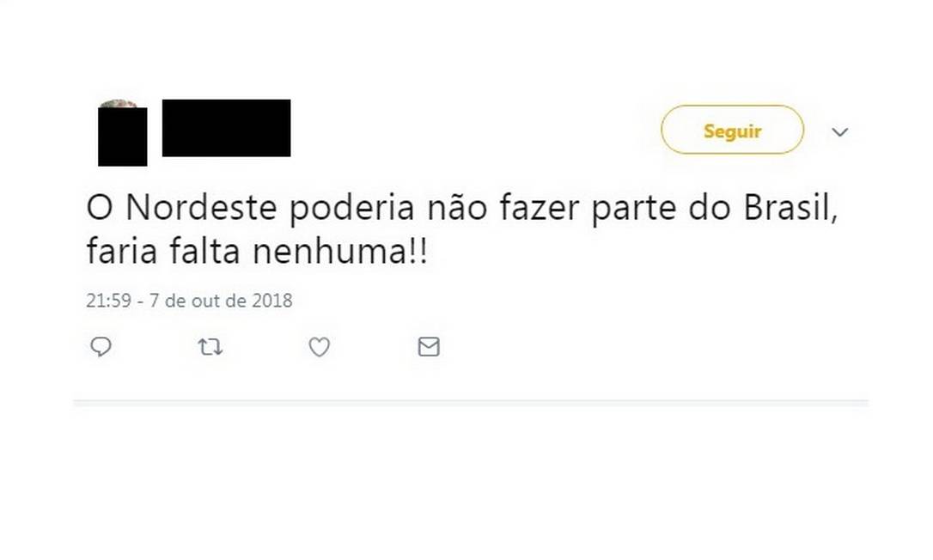The height and width of the screenshot is (560, 933).
Task: Open the redacted profile avatar
Action: point(122,133)
